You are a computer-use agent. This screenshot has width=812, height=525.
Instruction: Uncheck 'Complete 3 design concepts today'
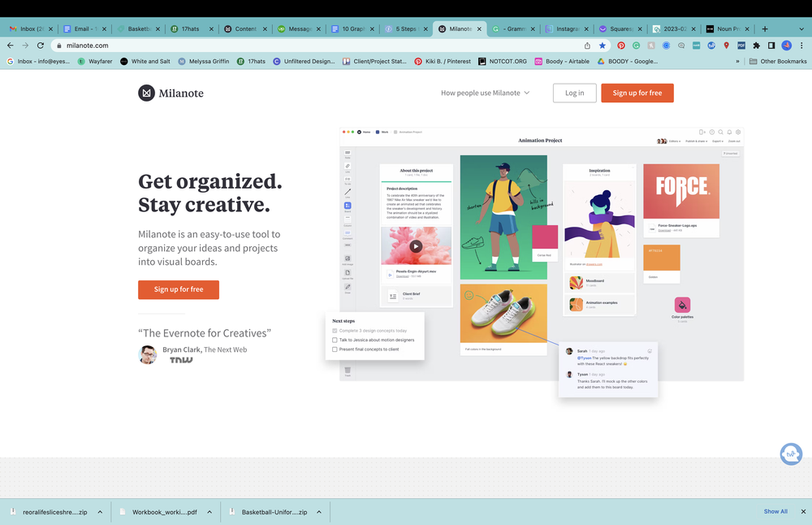(335, 331)
